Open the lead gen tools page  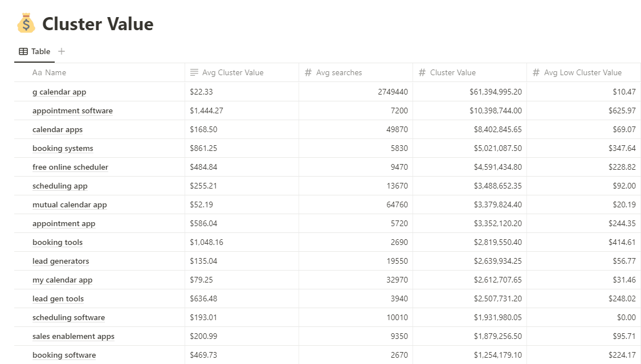58,298
